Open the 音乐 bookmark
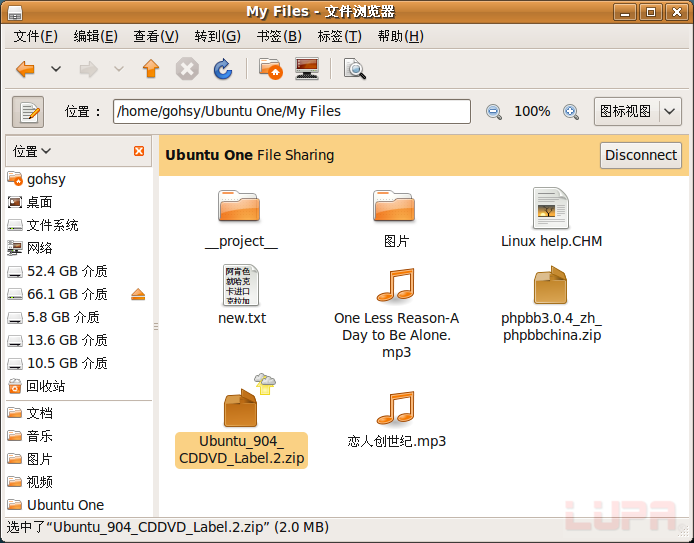 79,436
